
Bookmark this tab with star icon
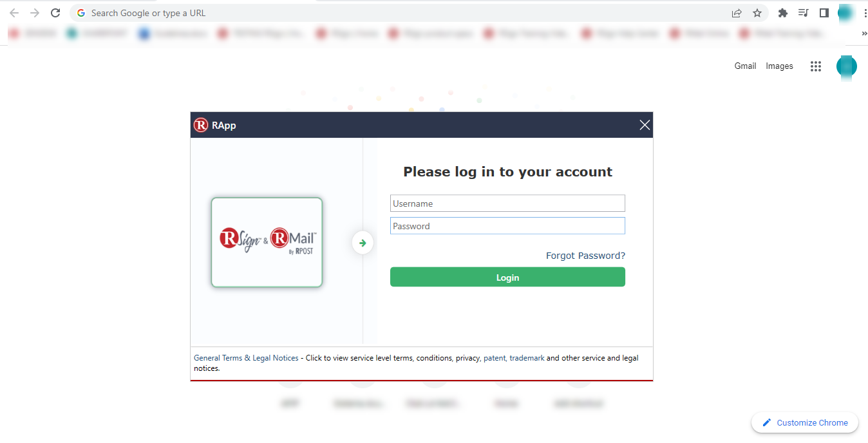tap(757, 13)
